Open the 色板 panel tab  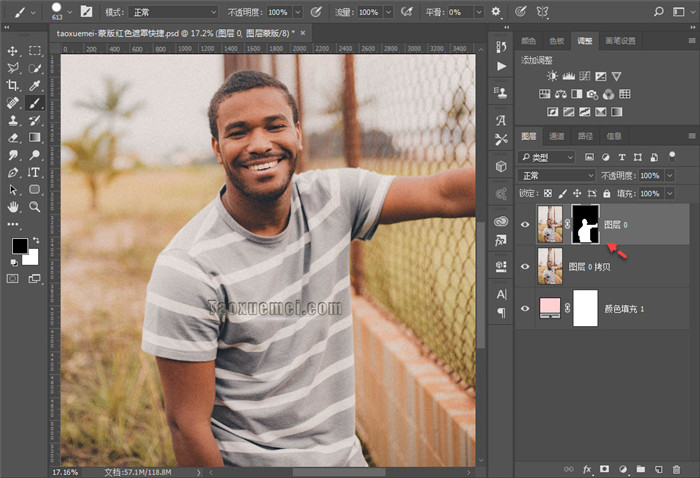pyautogui.click(x=554, y=41)
